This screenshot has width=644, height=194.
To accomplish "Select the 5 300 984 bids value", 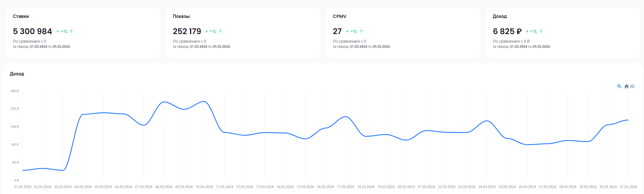I will [32, 31].
